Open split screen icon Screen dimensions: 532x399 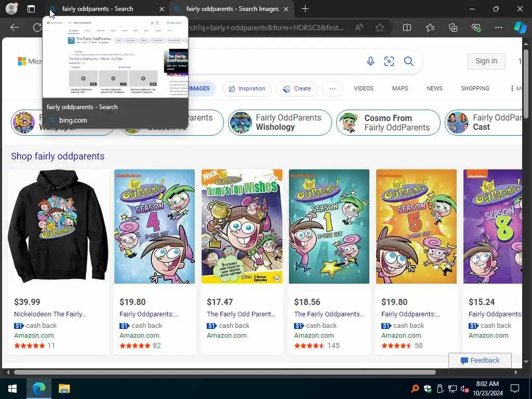coord(407,28)
